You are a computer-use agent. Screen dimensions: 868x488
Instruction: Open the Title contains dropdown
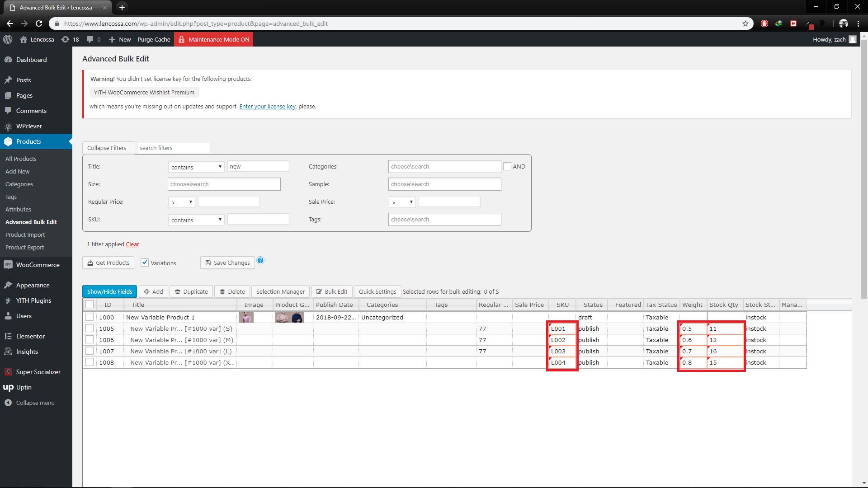tap(196, 167)
